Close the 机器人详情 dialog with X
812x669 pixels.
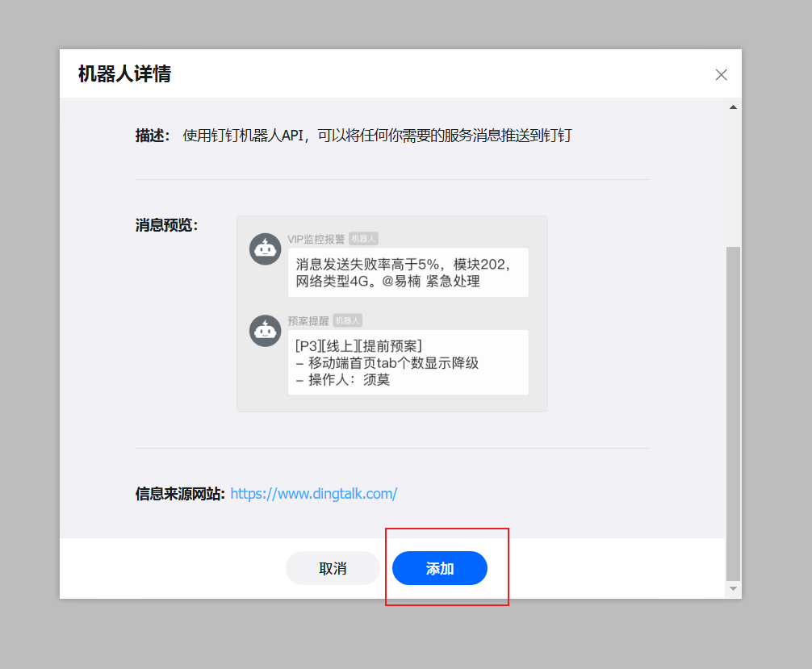click(721, 74)
